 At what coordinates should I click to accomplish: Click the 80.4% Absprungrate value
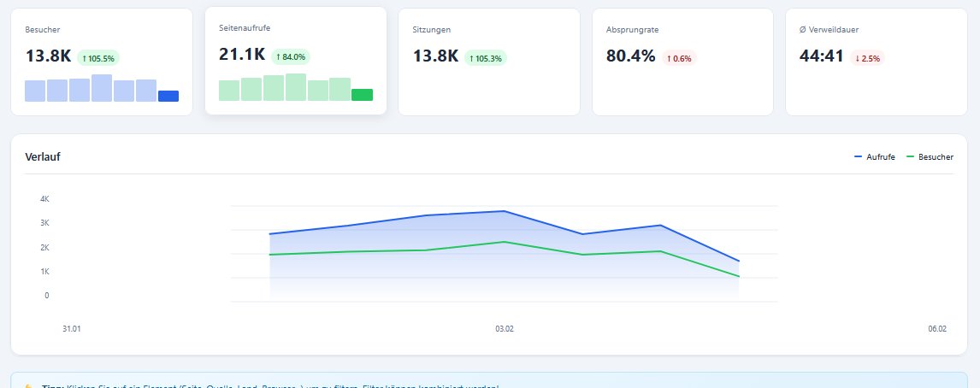pos(630,56)
